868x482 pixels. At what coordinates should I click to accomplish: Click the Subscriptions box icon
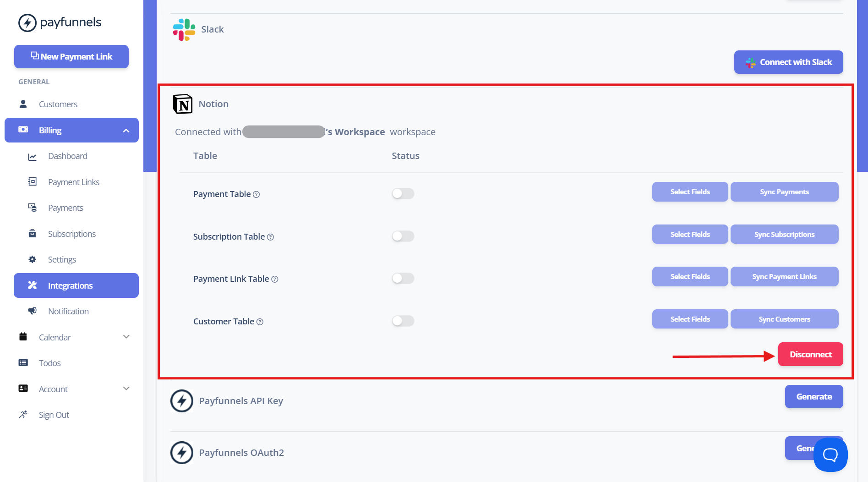(32, 234)
